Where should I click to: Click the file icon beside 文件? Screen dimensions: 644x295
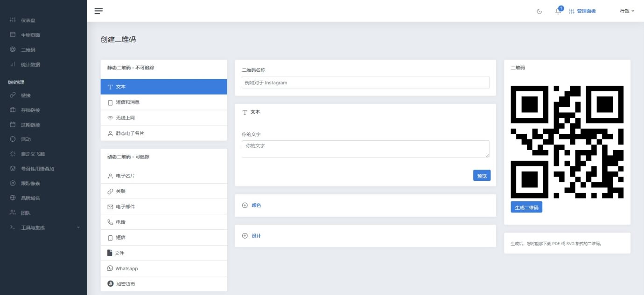pos(110,253)
